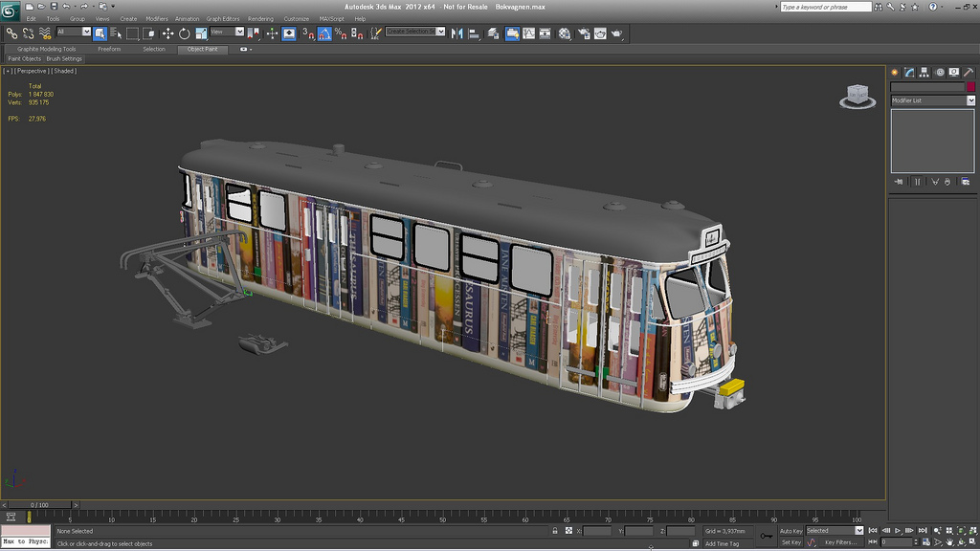
Task: Switch to the Display command panel
Action: tap(954, 73)
